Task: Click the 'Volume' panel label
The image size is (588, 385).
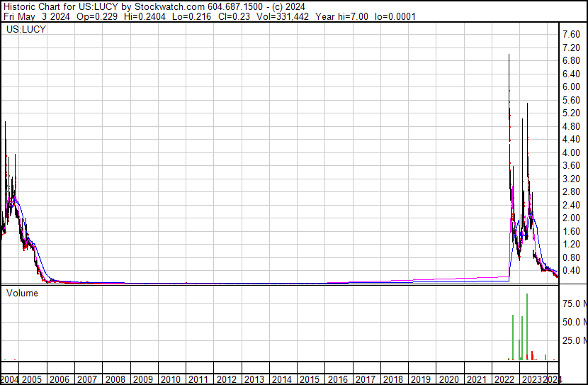Action: coord(22,293)
